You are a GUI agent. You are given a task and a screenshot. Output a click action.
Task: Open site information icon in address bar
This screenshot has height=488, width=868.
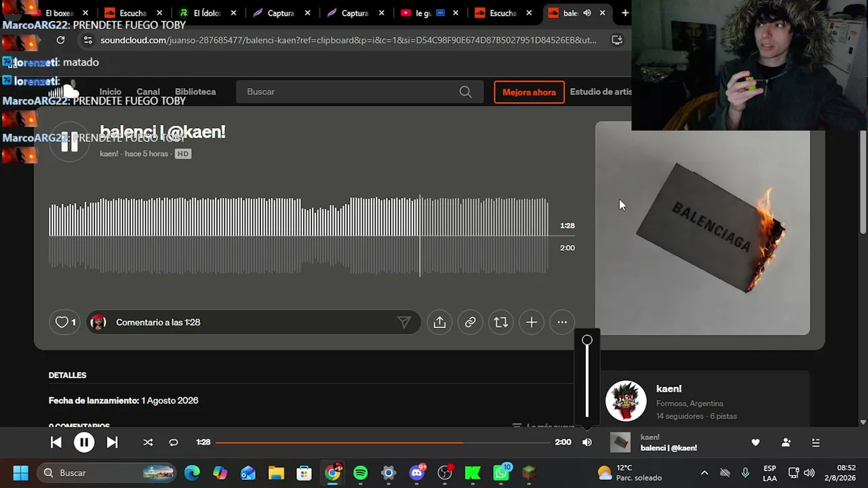click(x=87, y=40)
